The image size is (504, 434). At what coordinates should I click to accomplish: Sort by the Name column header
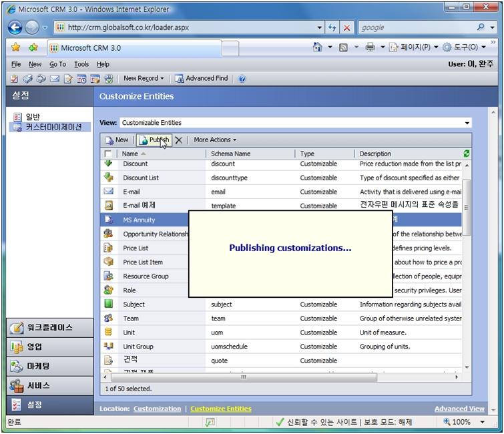(x=130, y=154)
